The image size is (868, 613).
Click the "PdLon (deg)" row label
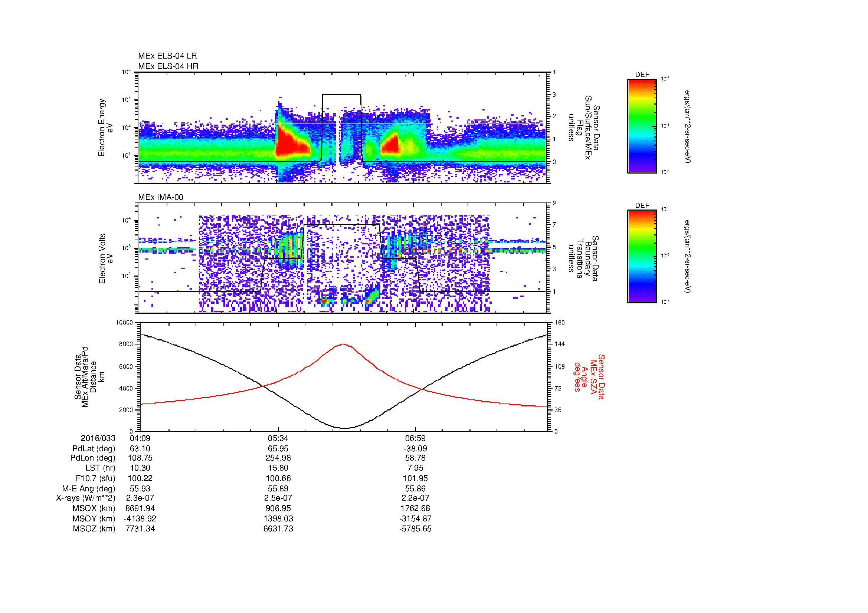tap(94, 458)
